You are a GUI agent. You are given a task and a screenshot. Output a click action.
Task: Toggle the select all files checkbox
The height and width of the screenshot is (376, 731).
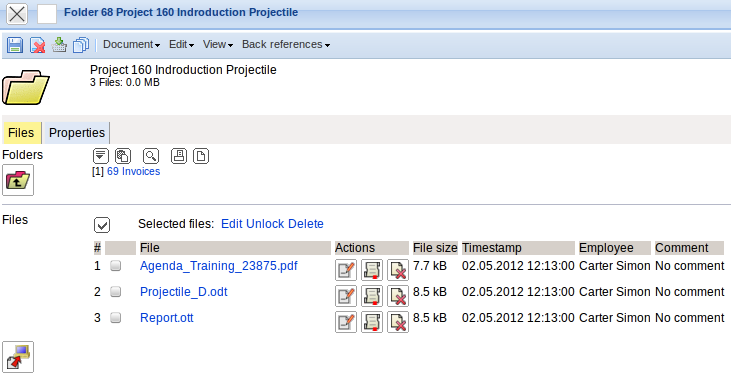click(102, 225)
